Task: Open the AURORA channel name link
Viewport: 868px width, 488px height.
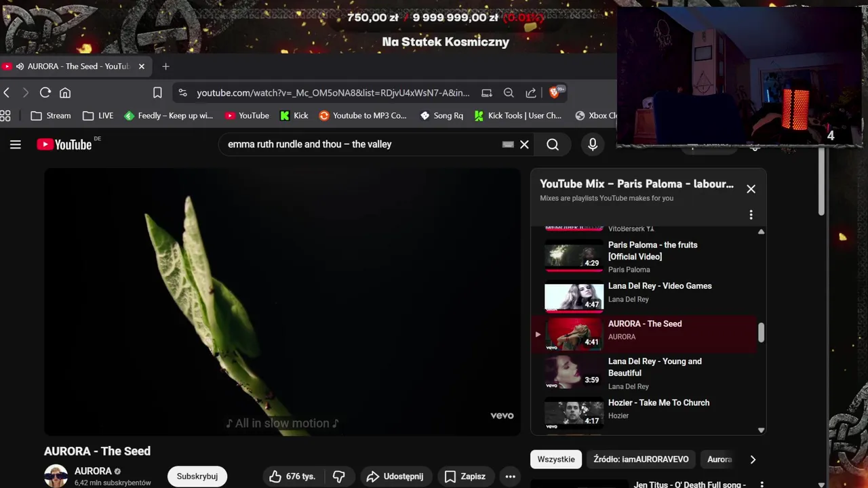Action: [x=93, y=471]
